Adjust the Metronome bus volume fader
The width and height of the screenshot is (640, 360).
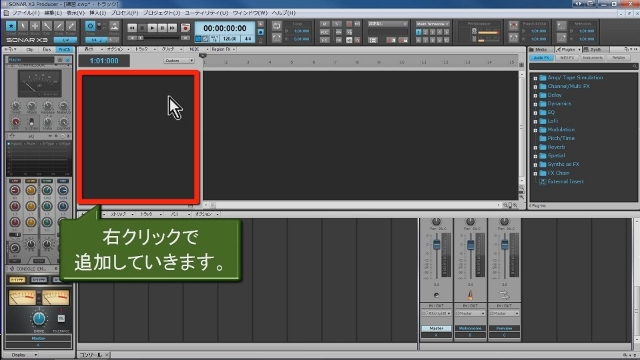(x=470, y=244)
